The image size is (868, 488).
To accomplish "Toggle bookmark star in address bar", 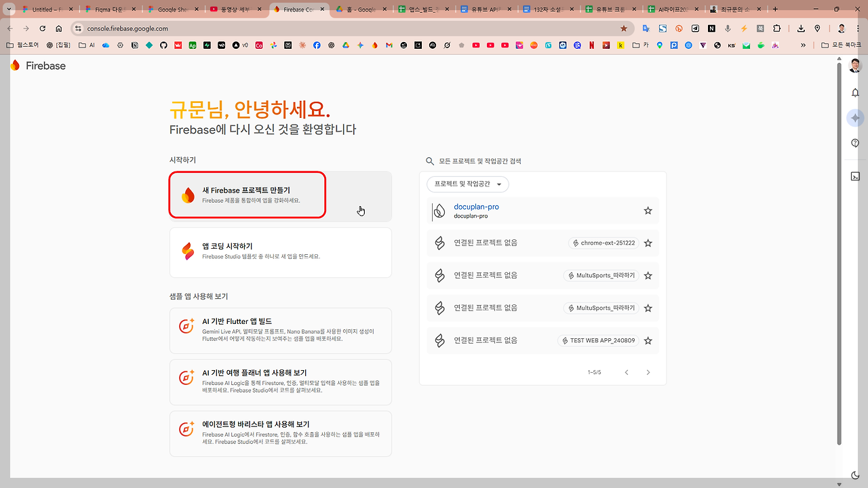I will click(x=624, y=28).
